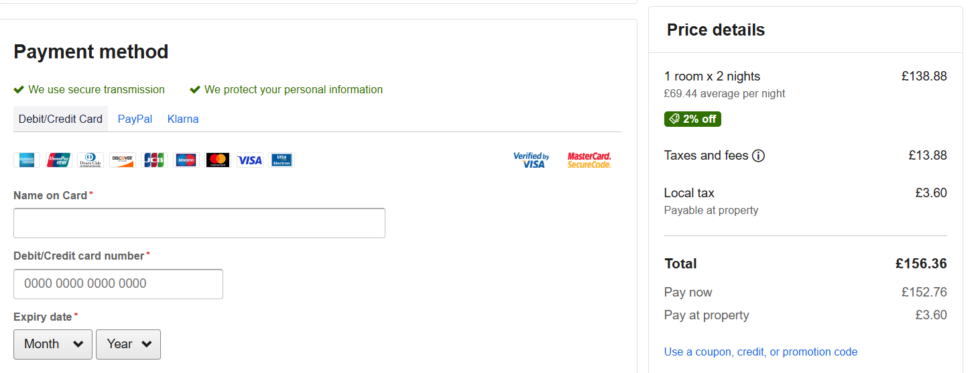Switch to the Klarna payment tab

(x=183, y=119)
